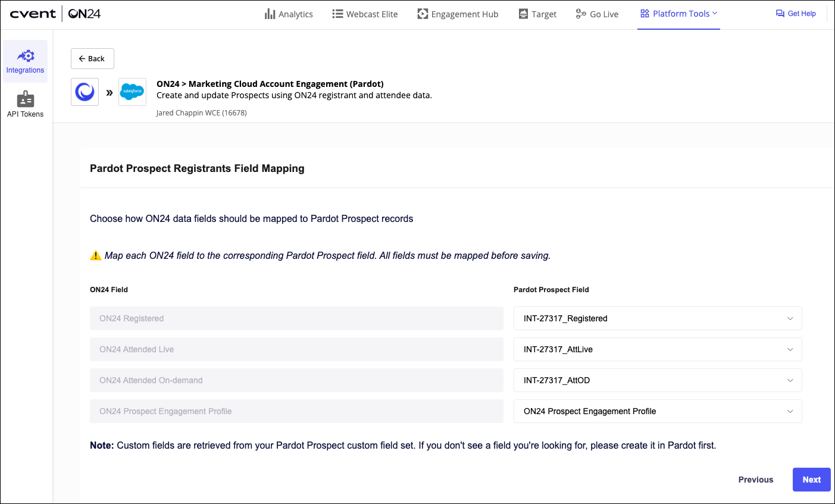Click the Go Live icon
This screenshot has width=835, height=504.
[581, 14]
